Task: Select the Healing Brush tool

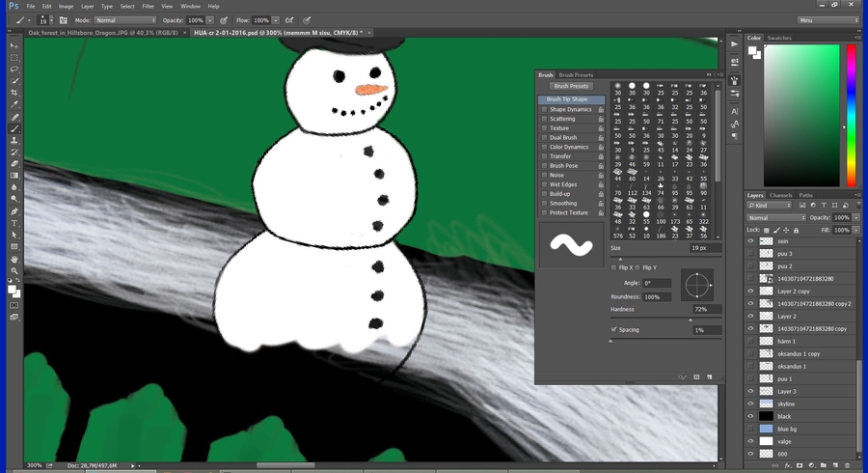Action: click(14, 117)
